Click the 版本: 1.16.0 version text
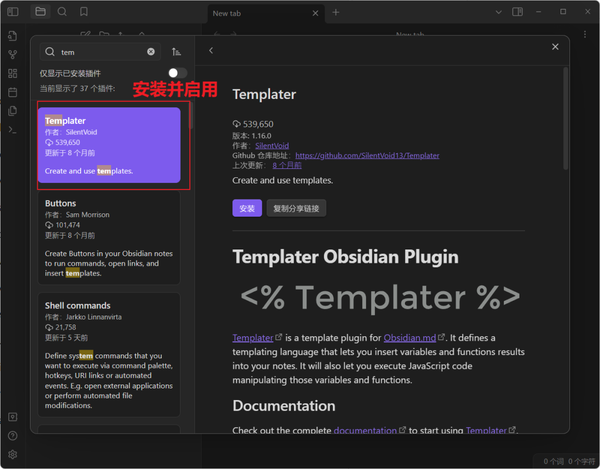Screen dimensions: 600x469 [x=252, y=136]
